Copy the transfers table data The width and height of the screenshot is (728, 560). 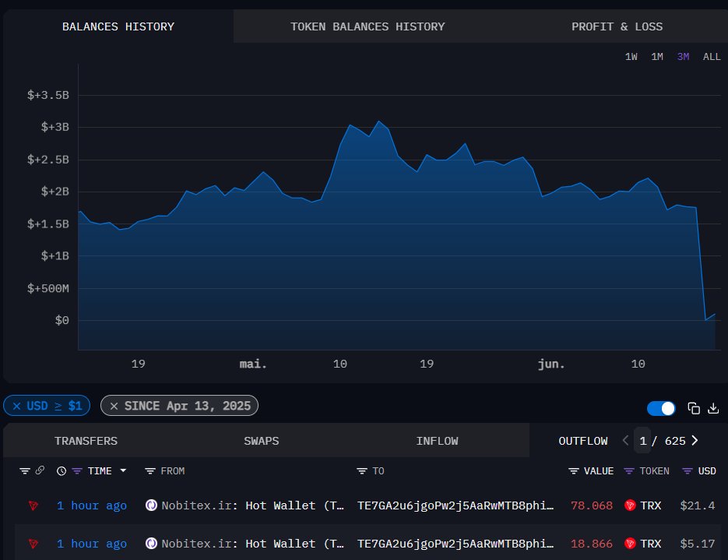[694, 408]
